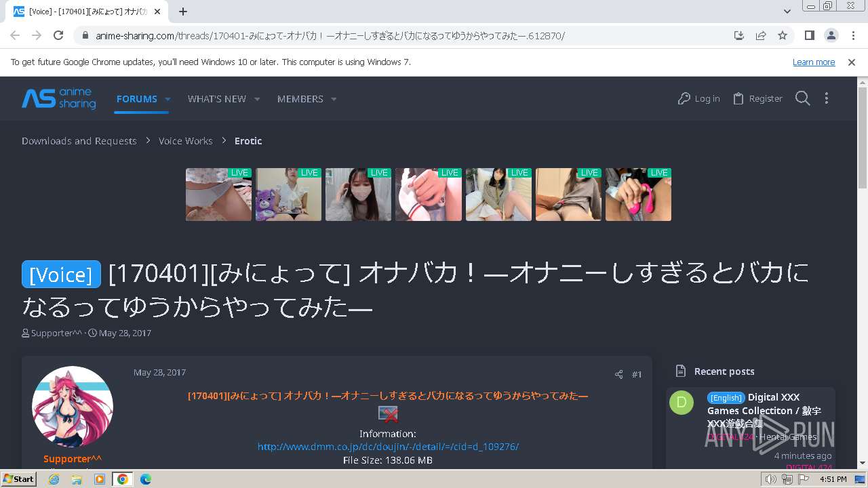Open the forum search icon

point(803,99)
